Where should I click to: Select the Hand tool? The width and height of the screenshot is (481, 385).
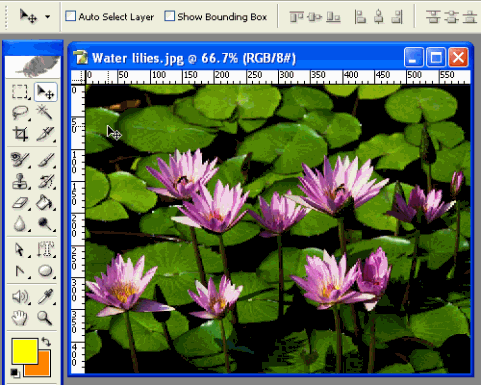(x=20, y=318)
